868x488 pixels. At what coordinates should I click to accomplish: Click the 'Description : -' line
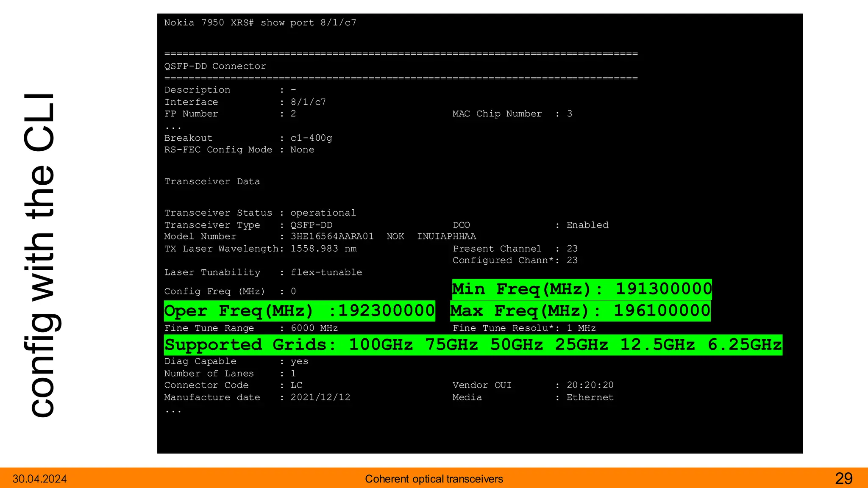point(230,90)
